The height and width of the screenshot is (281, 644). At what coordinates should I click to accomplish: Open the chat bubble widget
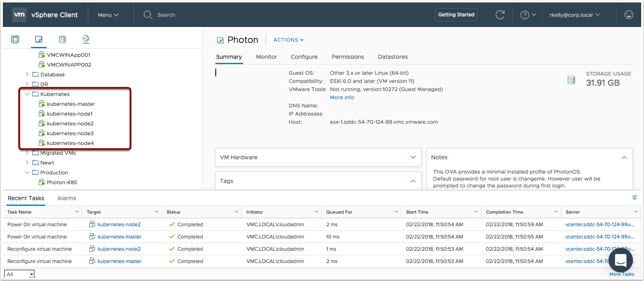[x=620, y=260]
